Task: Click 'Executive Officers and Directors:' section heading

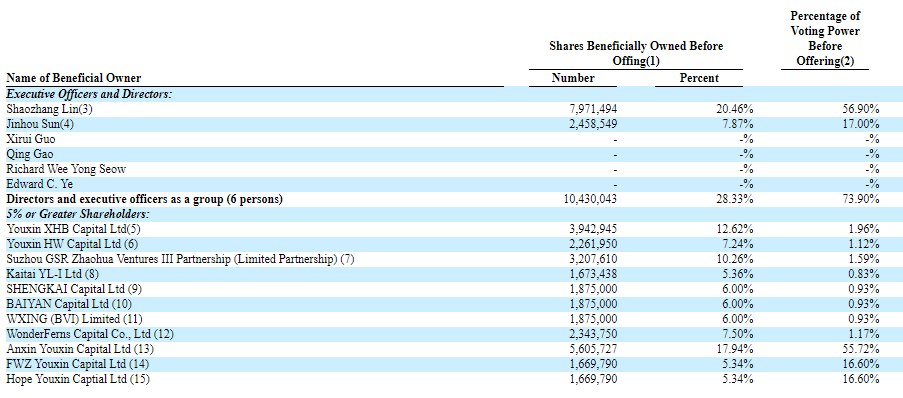Action: point(90,94)
